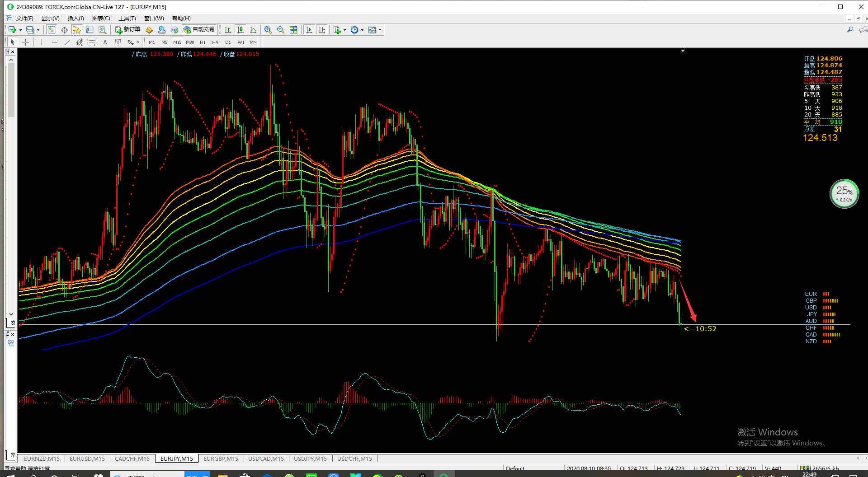
Task: Expand the New Chart dropdown arrow
Action: 20,30
